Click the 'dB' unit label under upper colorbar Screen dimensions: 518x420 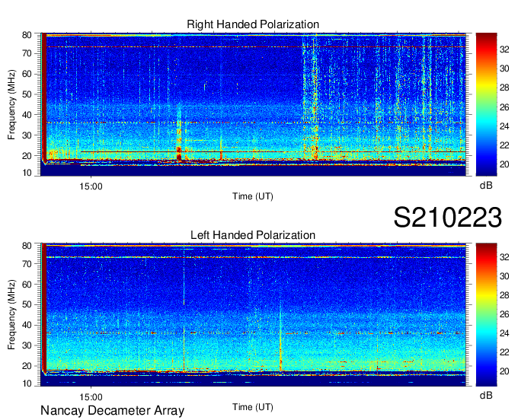tap(486, 186)
